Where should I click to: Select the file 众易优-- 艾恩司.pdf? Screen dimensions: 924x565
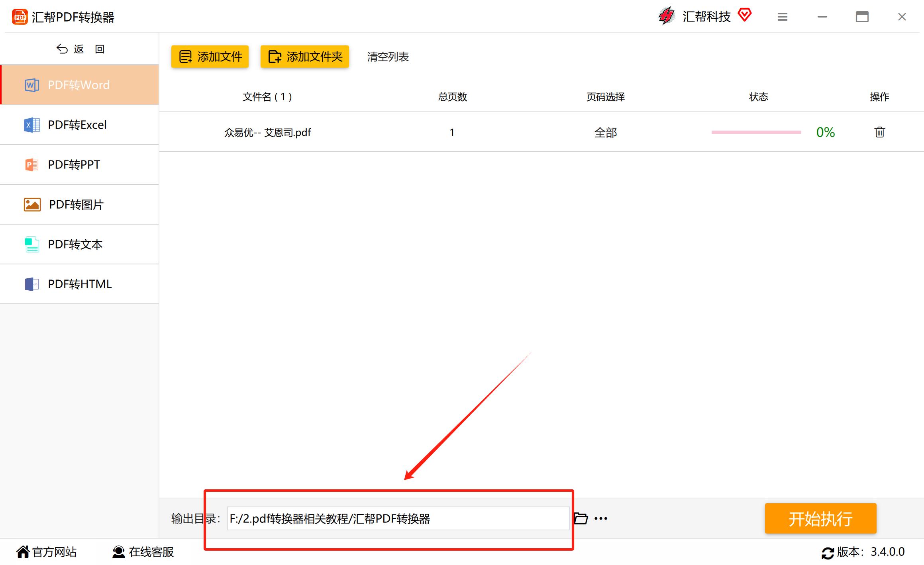click(267, 132)
